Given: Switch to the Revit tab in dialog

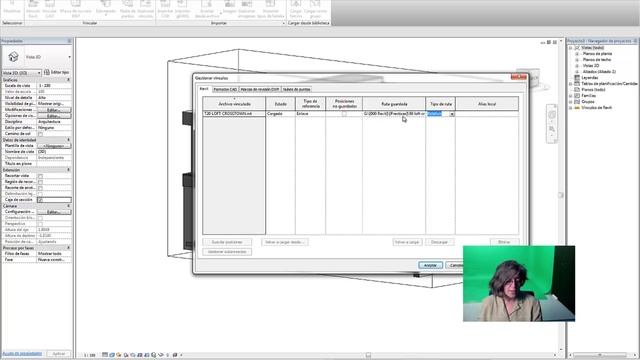Looking at the screenshot, I should [204, 89].
